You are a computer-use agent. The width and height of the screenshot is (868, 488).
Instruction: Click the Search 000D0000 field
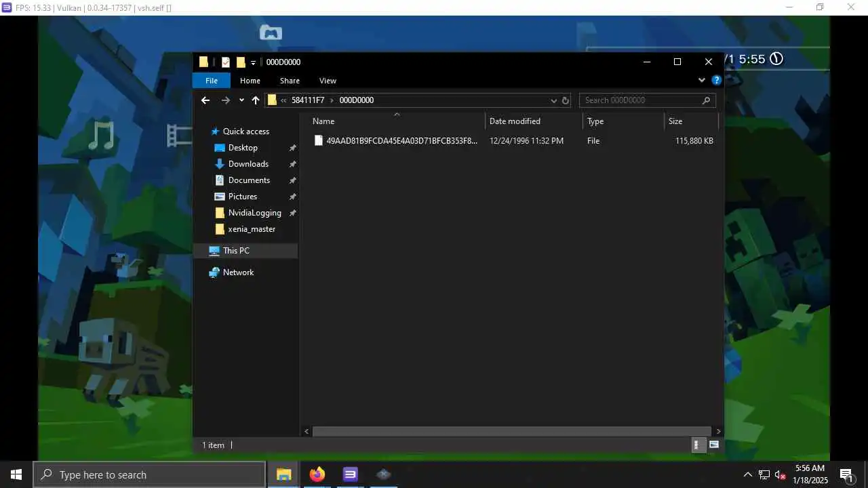coord(648,100)
